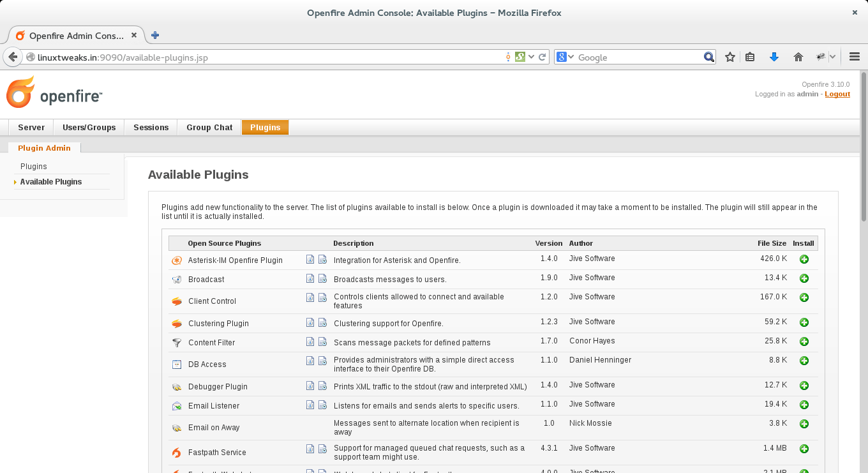Open Firefox hamburger menu
The height and width of the screenshot is (473, 868).
point(855,57)
